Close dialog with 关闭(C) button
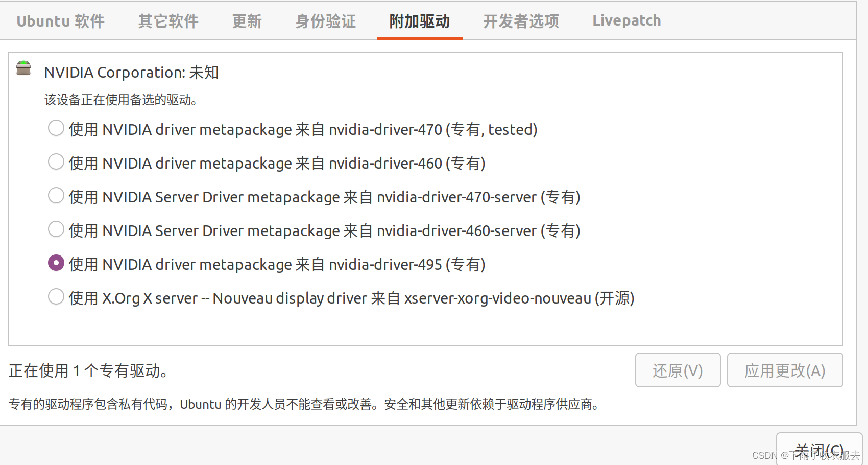Screen dimensions: 868x465 [x=819, y=450]
